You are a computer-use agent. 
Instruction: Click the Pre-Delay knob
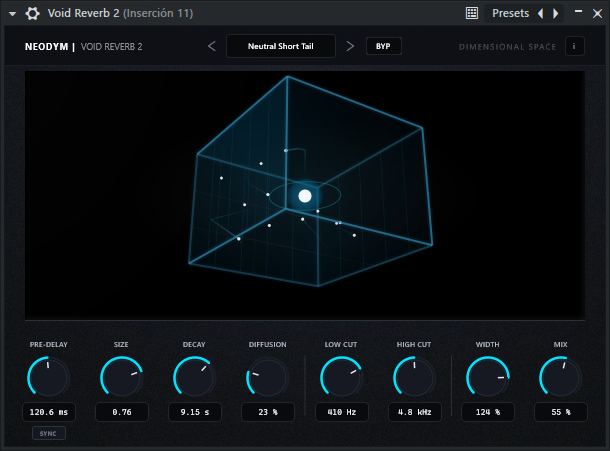coord(49,377)
